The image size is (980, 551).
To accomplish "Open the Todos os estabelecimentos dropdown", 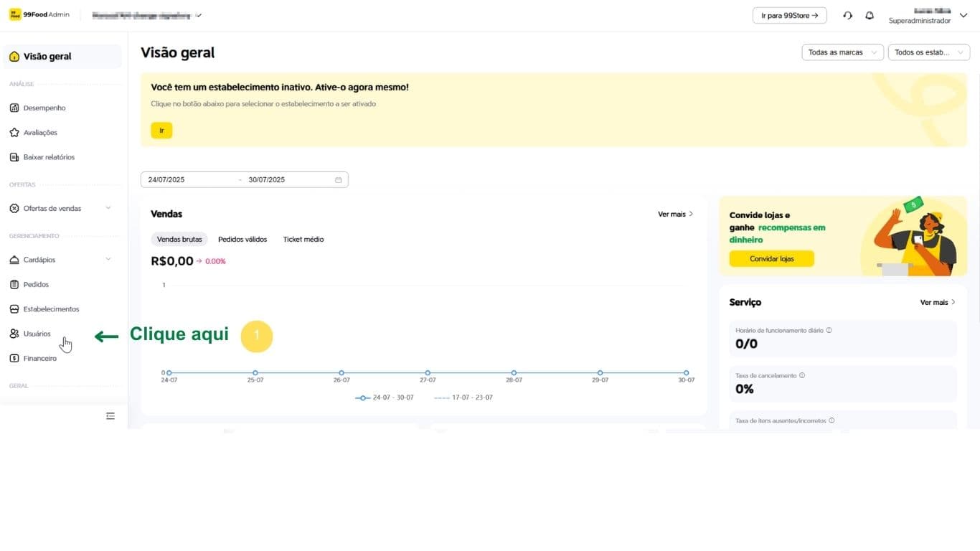I will 928,52.
